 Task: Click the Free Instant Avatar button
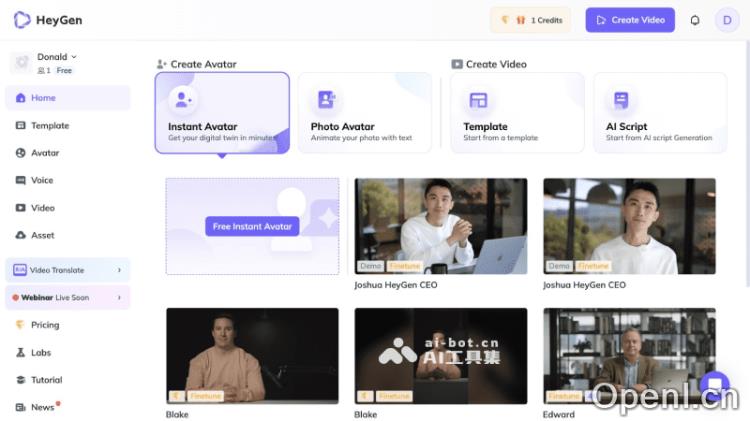[x=252, y=226]
